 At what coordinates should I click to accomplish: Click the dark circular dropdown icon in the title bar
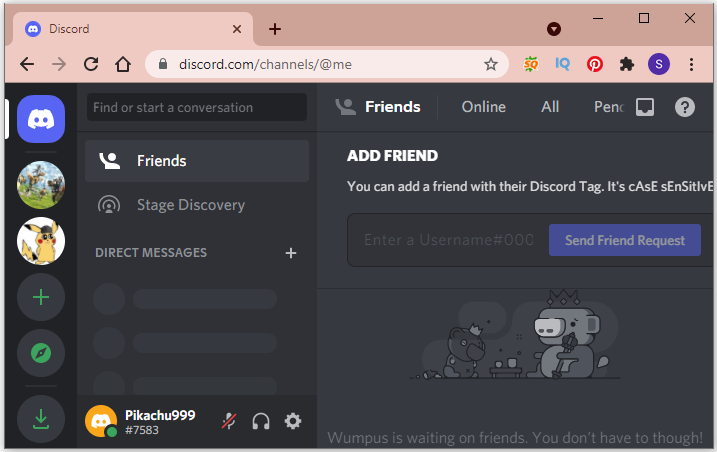tap(553, 29)
